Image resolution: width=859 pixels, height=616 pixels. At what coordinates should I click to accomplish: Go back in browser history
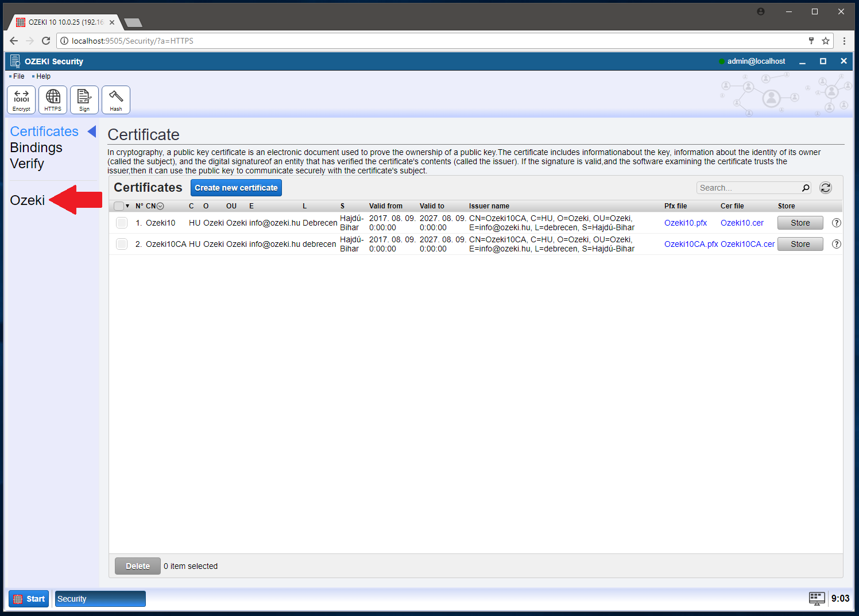(14, 41)
